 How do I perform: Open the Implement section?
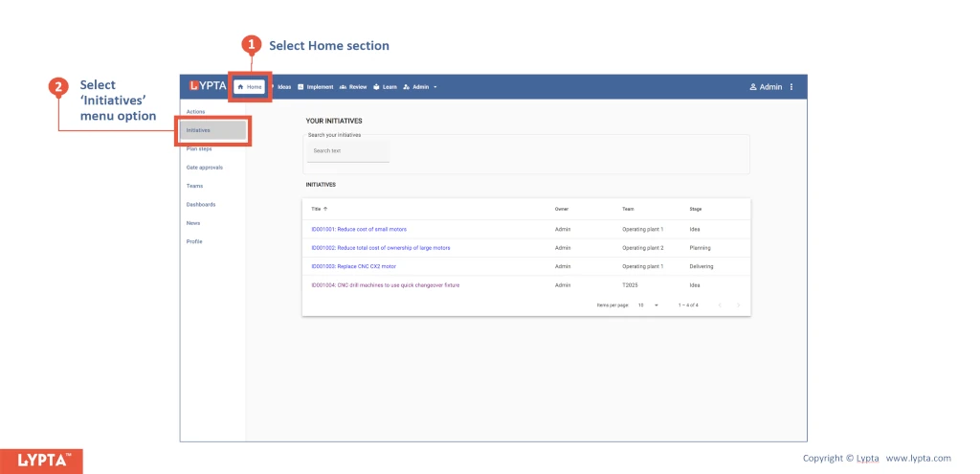coord(316,87)
